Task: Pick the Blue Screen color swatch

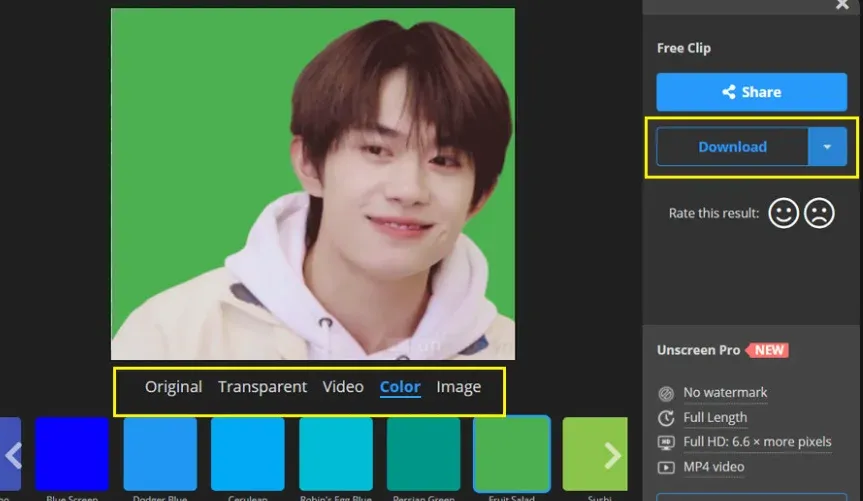Action: [x=72, y=454]
